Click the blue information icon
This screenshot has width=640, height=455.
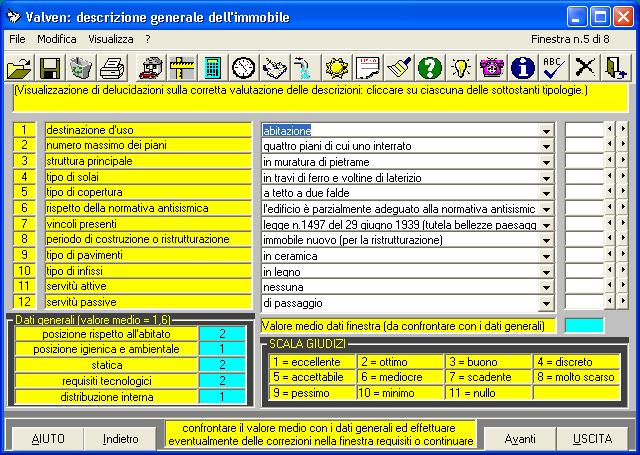tap(521, 67)
